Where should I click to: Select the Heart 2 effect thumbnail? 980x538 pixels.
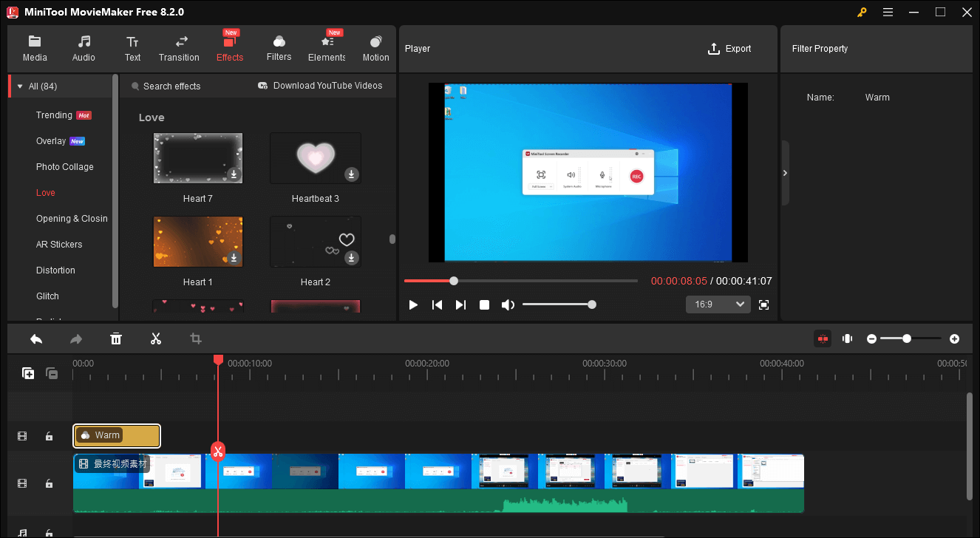pos(316,242)
